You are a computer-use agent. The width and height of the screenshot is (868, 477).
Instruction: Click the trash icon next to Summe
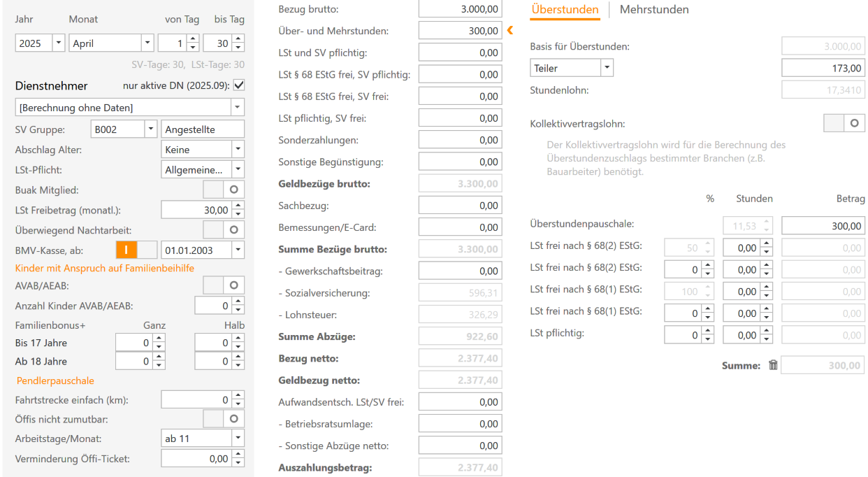pyautogui.click(x=773, y=365)
